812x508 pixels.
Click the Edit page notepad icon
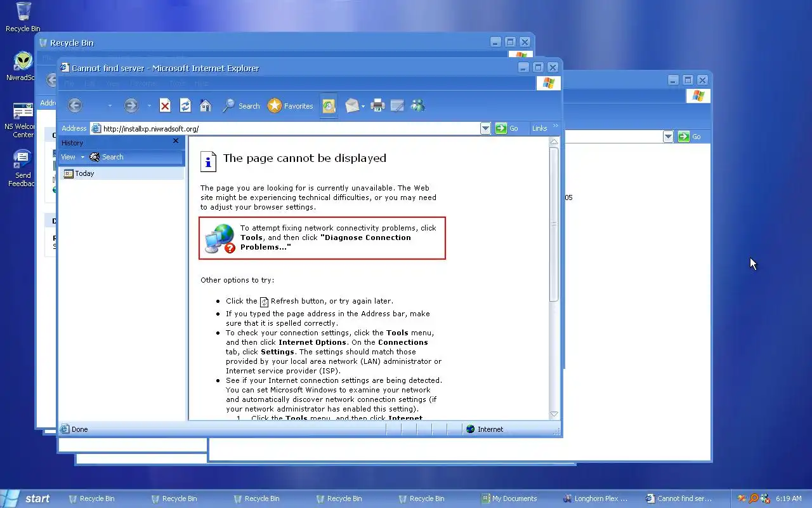click(398, 106)
